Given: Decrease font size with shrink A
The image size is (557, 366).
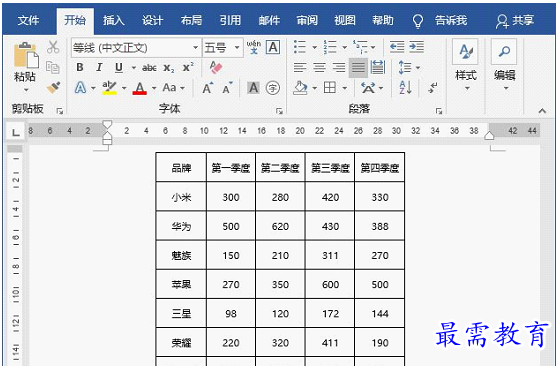Looking at the screenshot, I should (x=227, y=88).
